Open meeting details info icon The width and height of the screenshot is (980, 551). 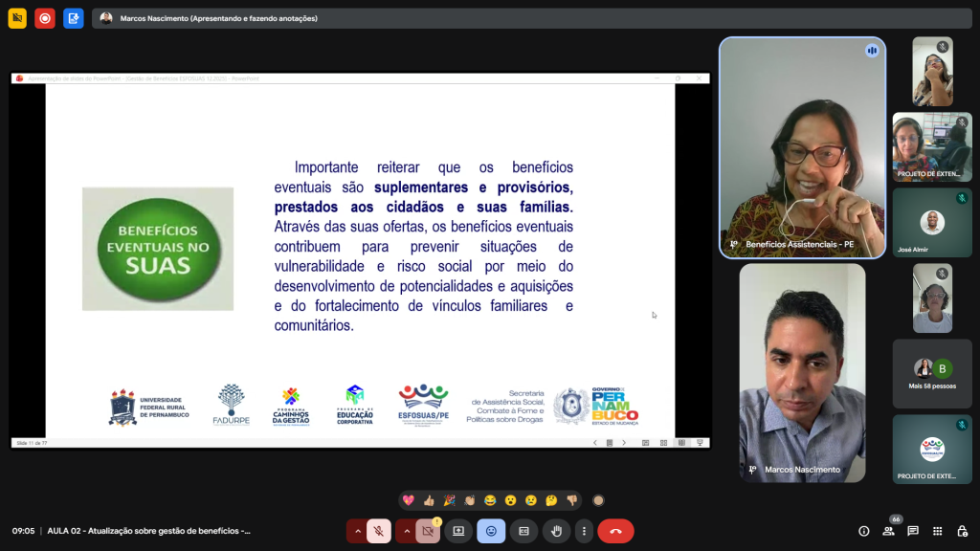863,531
